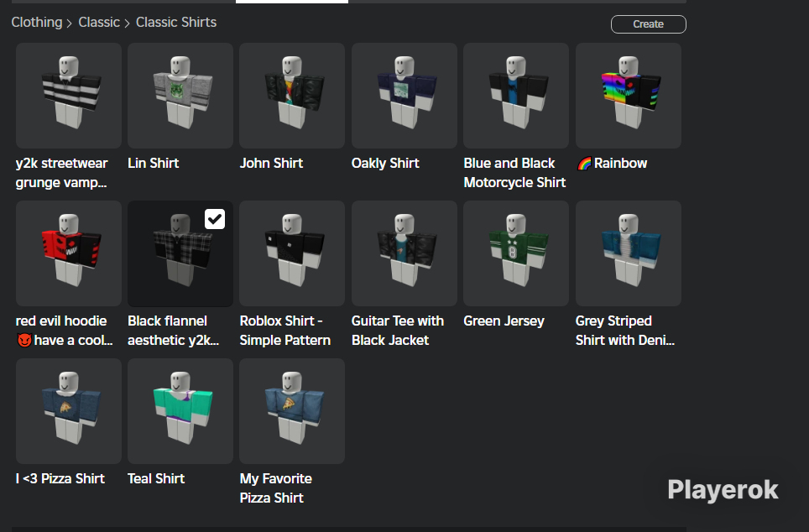Pick the I <3 Pizza Shirt thumbnail

click(x=69, y=411)
